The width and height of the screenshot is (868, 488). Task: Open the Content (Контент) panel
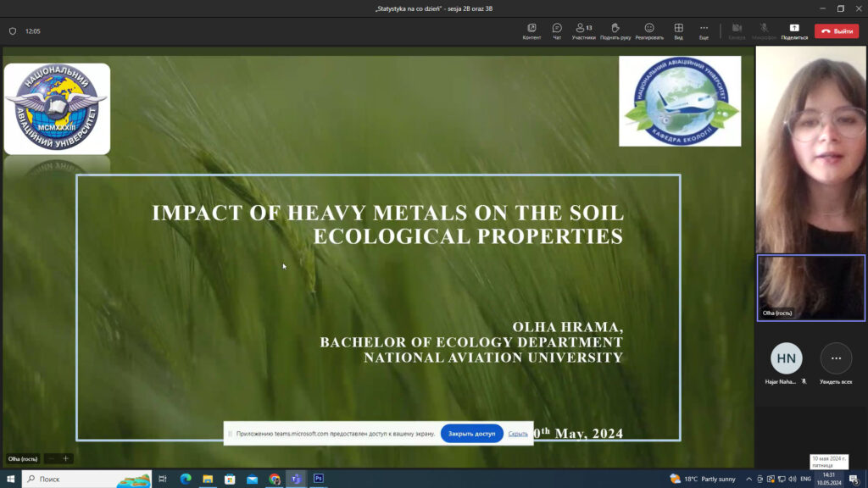(x=531, y=30)
